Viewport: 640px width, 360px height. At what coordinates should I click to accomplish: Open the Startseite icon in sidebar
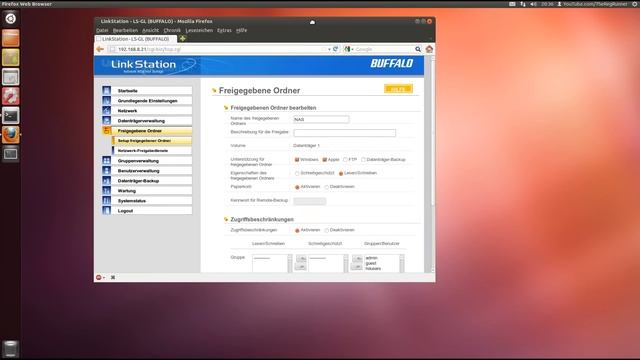(107, 91)
